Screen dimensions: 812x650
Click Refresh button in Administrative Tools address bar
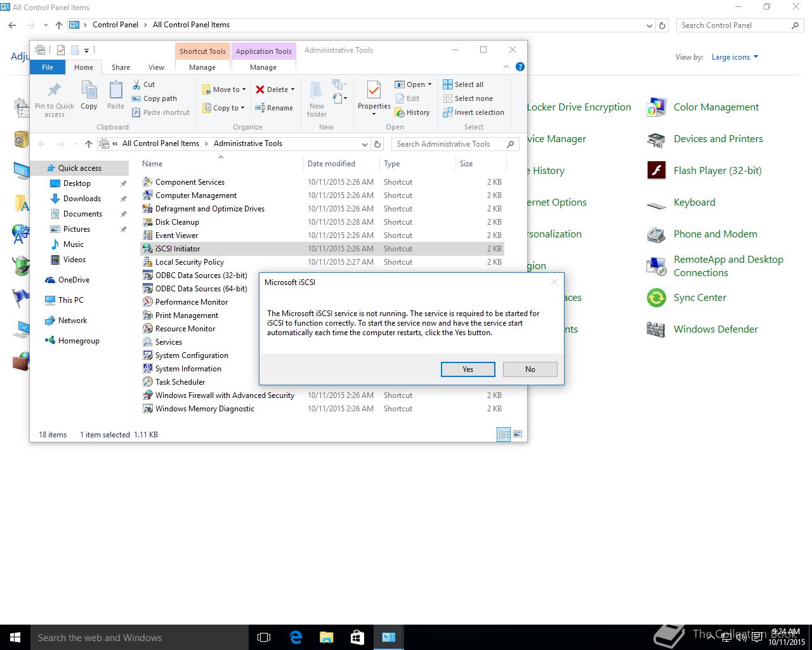[377, 144]
